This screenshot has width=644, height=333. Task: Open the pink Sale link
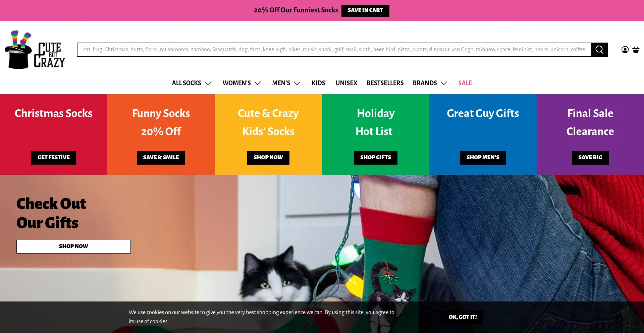click(465, 83)
